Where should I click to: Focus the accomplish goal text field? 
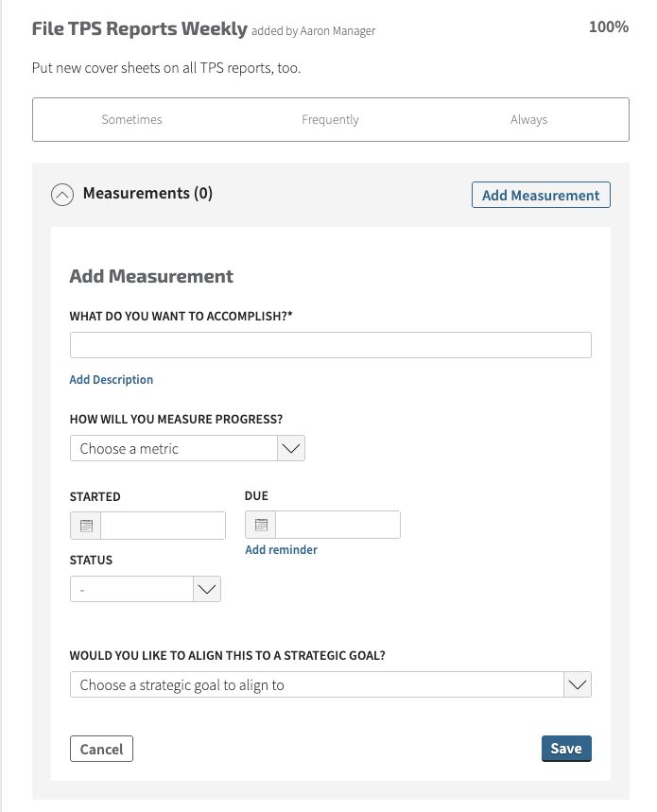[x=330, y=345]
